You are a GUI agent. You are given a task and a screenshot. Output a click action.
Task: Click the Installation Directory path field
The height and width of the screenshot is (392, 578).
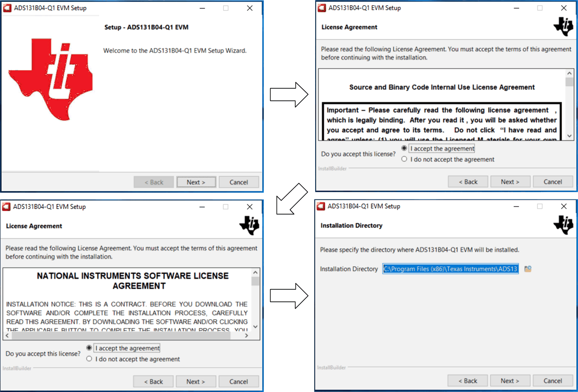tap(450, 269)
